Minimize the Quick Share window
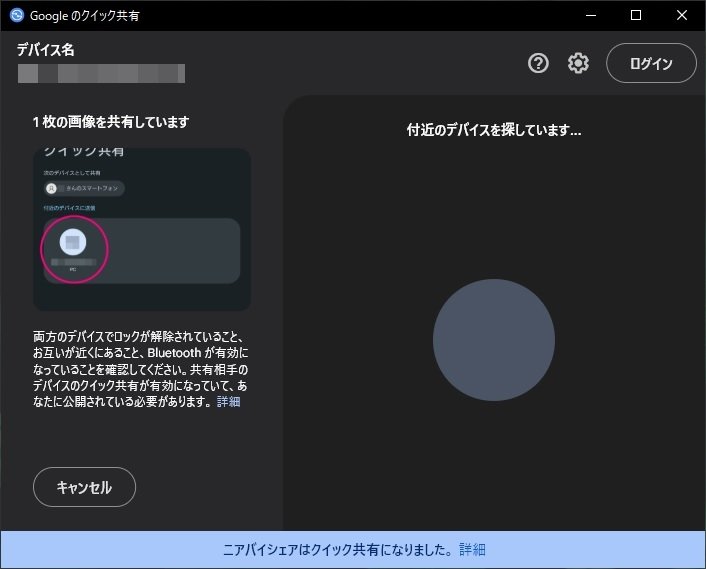 [591, 15]
